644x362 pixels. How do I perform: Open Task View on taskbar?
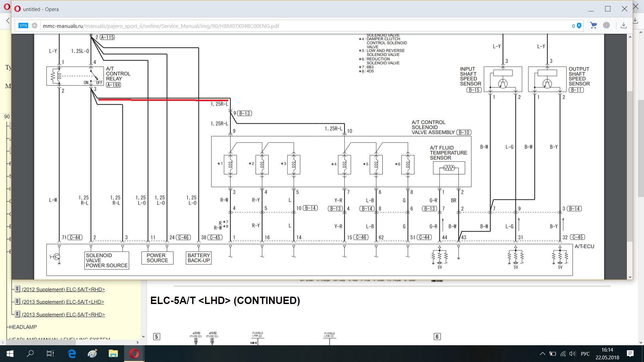[x=50, y=354]
